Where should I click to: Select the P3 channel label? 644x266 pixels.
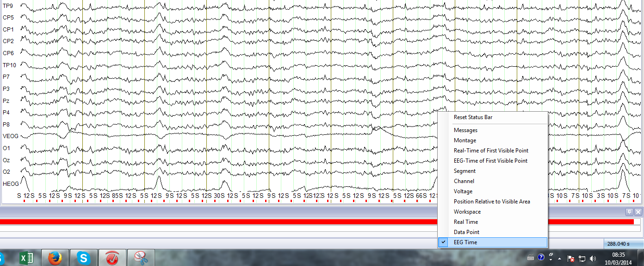[6, 89]
